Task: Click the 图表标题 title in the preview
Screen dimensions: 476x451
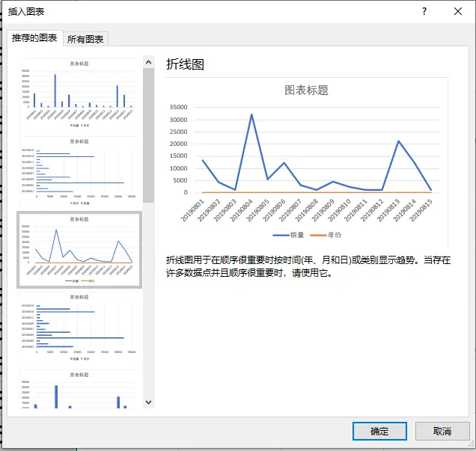Action: point(306,90)
